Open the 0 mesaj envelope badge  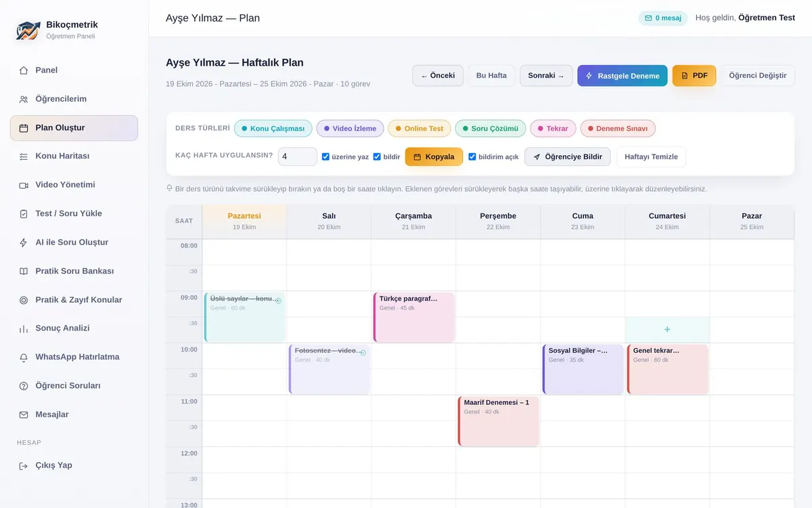[663, 18]
